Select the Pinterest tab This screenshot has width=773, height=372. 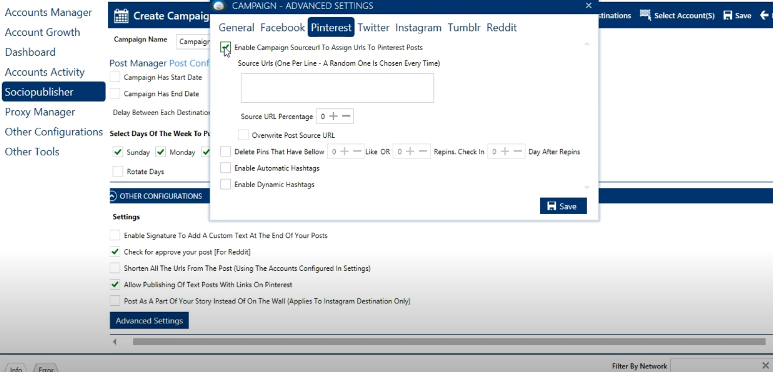[x=331, y=27]
